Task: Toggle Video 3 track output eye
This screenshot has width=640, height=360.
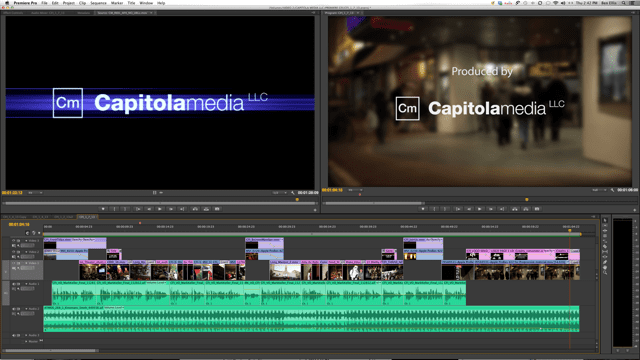Action: click(x=13, y=241)
